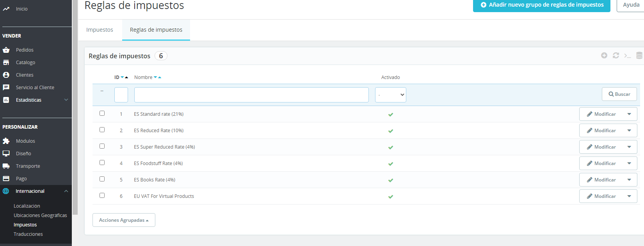The width and height of the screenshot is (644, 246).
Task: Click the Modulos puzzle piece icon
Action: point(6,141)
